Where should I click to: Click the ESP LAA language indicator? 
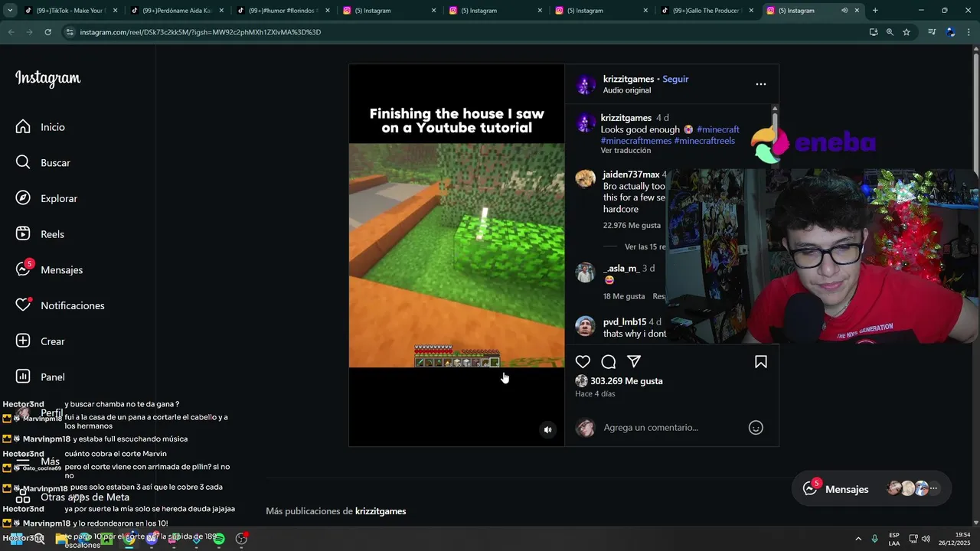(894, 539)
